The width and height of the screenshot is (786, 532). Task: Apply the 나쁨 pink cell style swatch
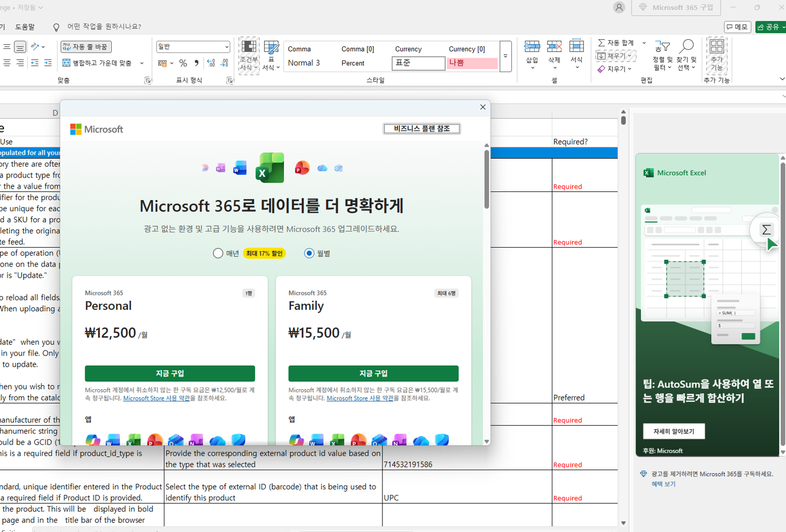472,63
